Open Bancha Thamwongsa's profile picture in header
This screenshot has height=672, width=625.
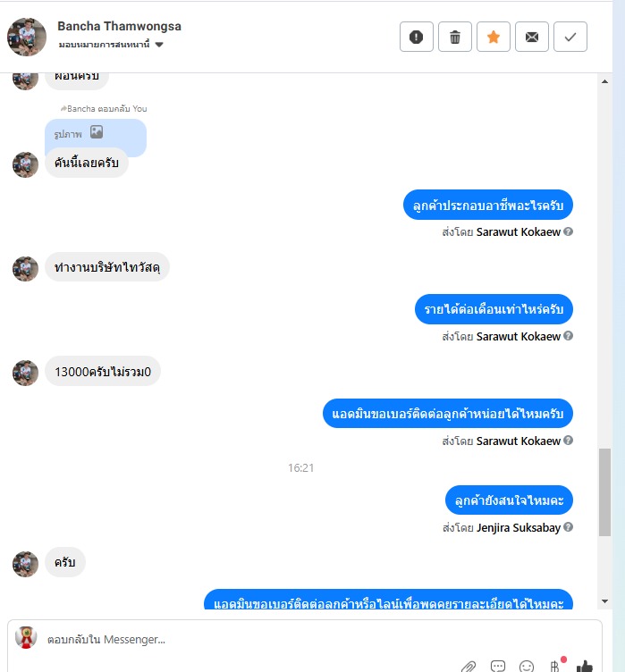(x=27, y=37)
